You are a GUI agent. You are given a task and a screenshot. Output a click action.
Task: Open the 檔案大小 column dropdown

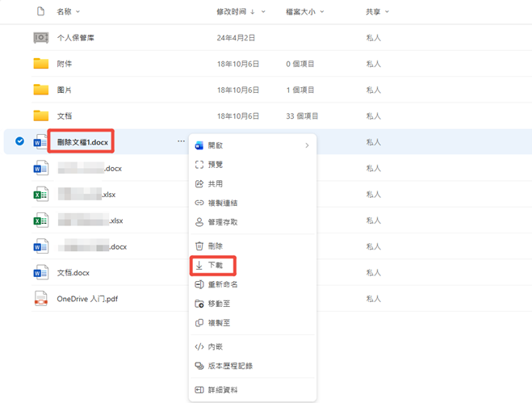tap(322, 11)
